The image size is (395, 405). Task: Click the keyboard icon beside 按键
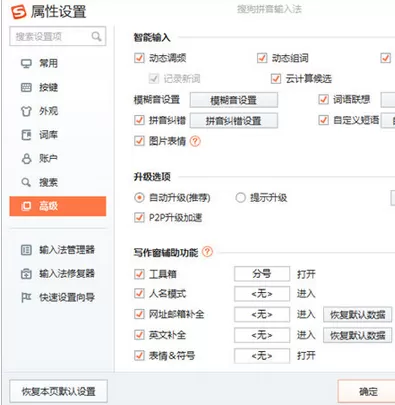click(x=26, y=87)
